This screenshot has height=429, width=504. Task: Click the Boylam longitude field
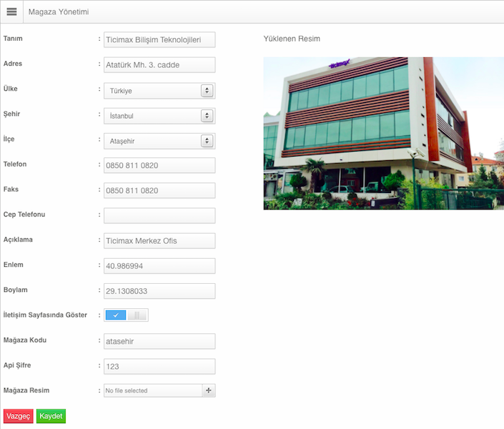159,291
